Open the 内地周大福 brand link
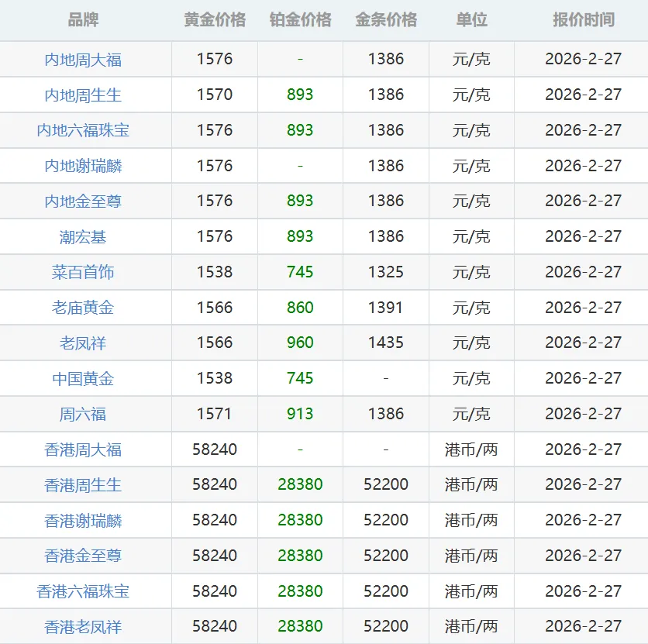The height and width of the screenshot is (644, 648). point(83,60)
